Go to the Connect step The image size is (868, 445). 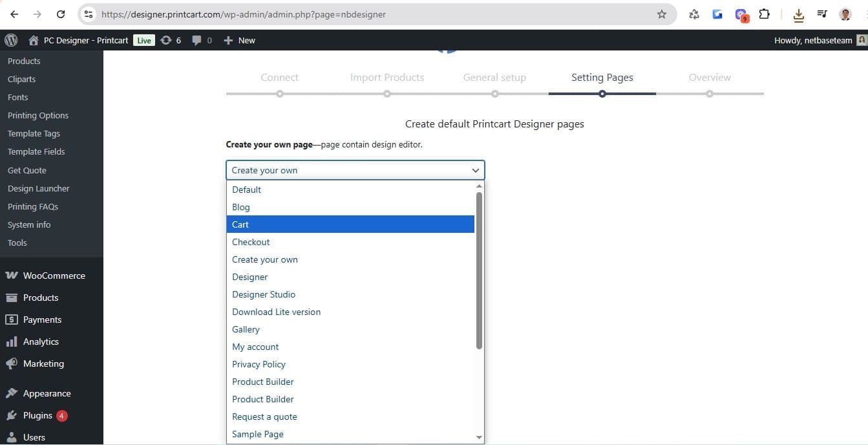coord(279,78)
